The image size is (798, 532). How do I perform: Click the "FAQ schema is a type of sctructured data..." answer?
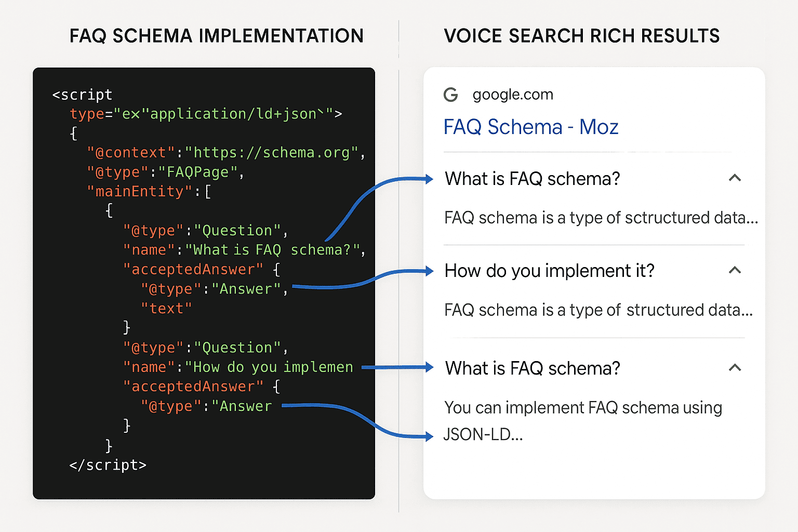601,218
